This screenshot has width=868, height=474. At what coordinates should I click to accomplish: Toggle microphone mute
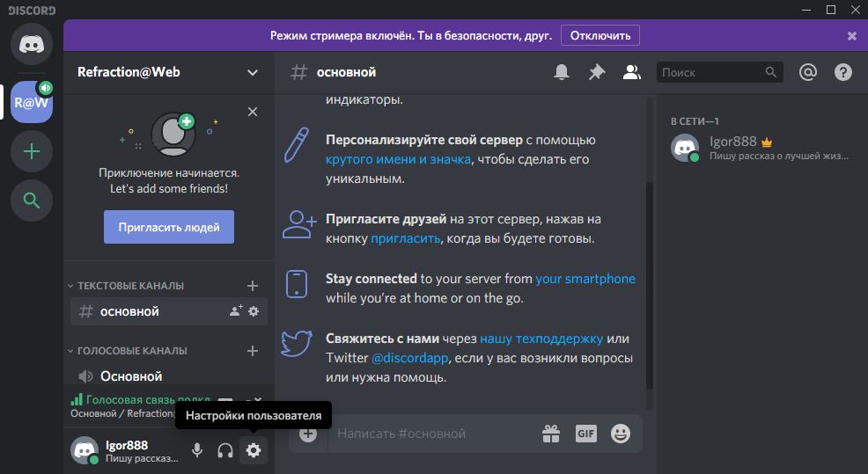[x=197, y=450]
